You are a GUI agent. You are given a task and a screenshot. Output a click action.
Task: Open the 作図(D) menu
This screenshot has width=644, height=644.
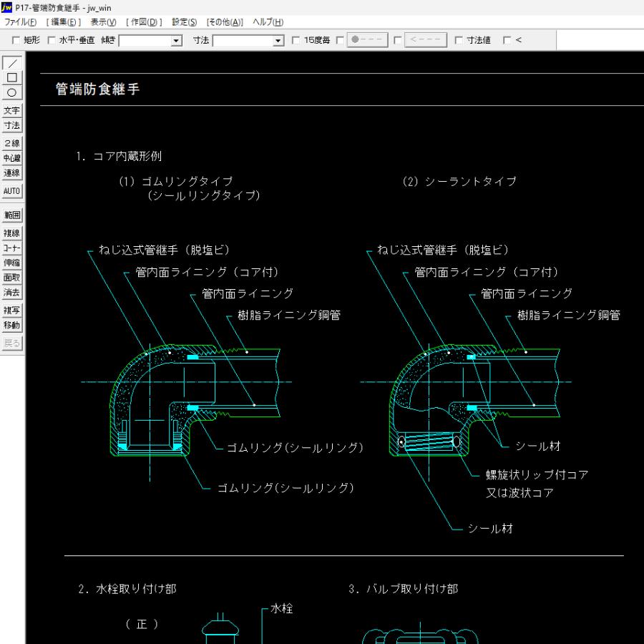pyautogui.click(x=144, y=22)
